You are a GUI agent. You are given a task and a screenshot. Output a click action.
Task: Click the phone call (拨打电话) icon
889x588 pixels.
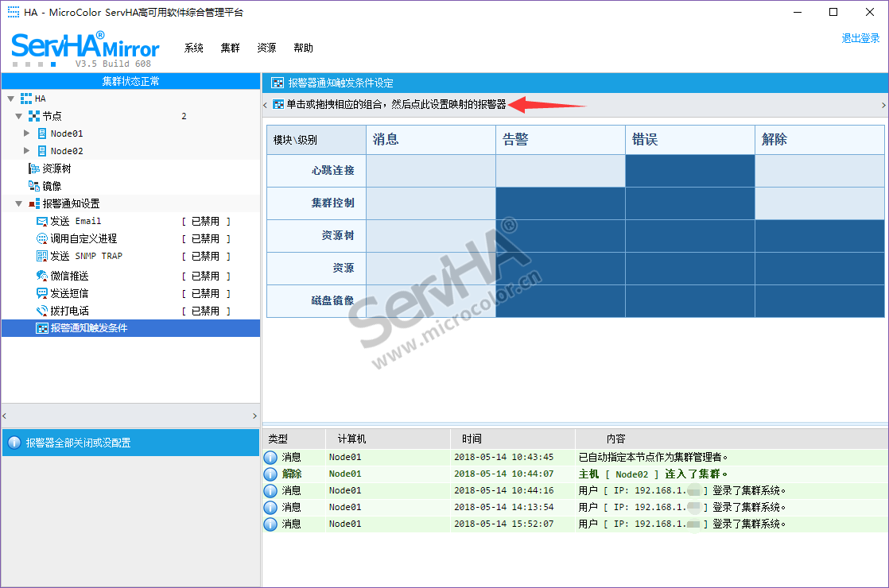[x=42, y=311]
